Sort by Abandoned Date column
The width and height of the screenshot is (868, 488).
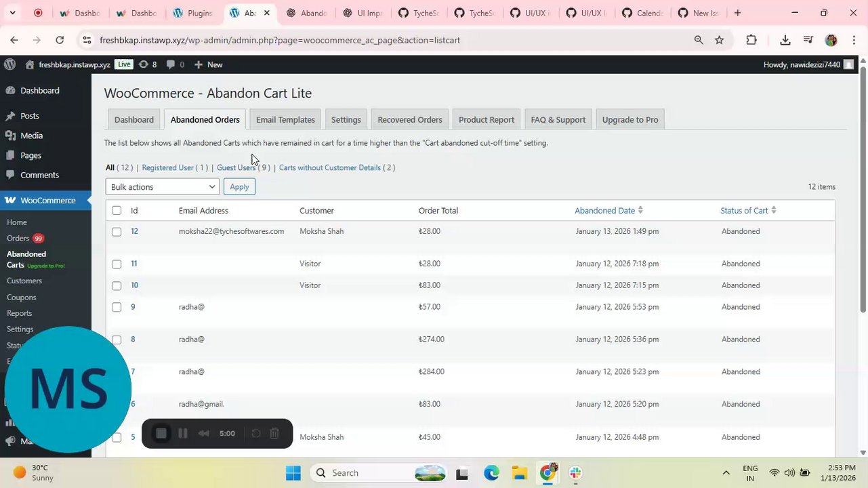(x=608, y=211)
